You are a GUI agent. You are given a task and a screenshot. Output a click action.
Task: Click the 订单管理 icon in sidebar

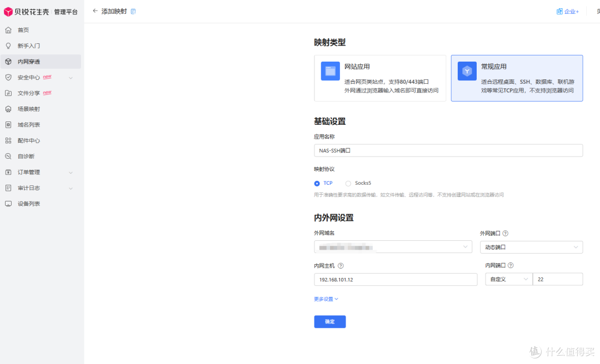[x=8, y=172]
